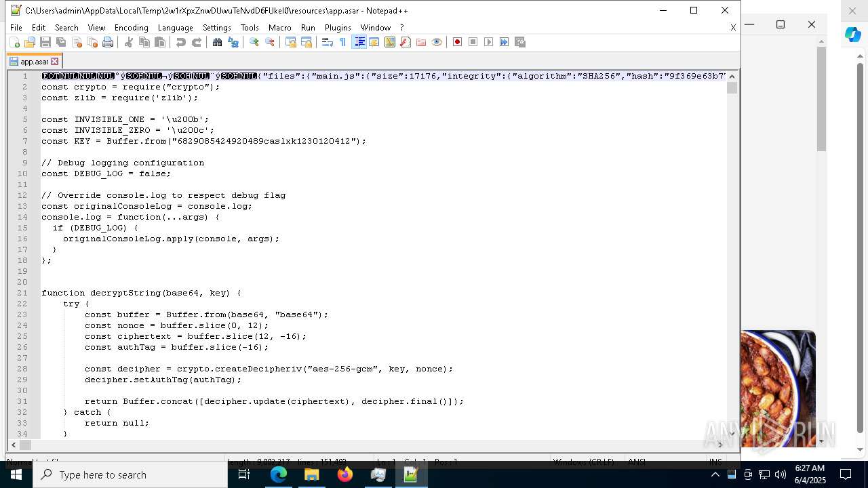Open the ? help menu
Image resolution: width=868 pixels, height=488 pixels.
tap(401, 28)
